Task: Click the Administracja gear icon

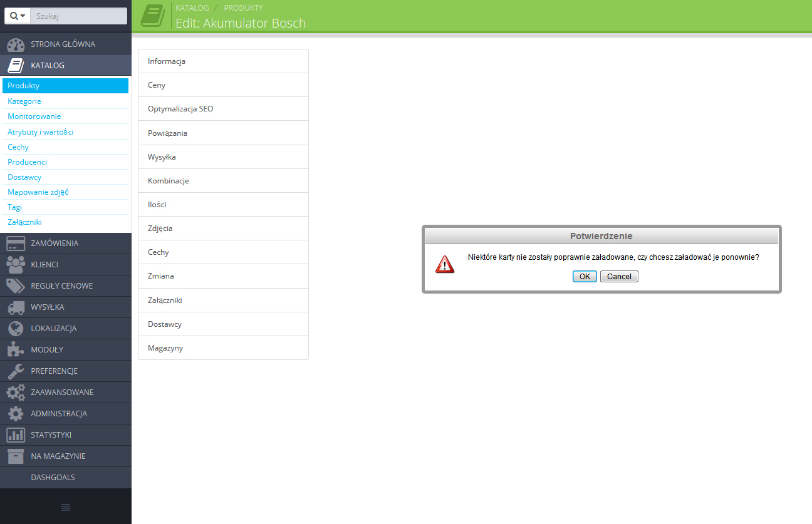Action: click(16, 414)
